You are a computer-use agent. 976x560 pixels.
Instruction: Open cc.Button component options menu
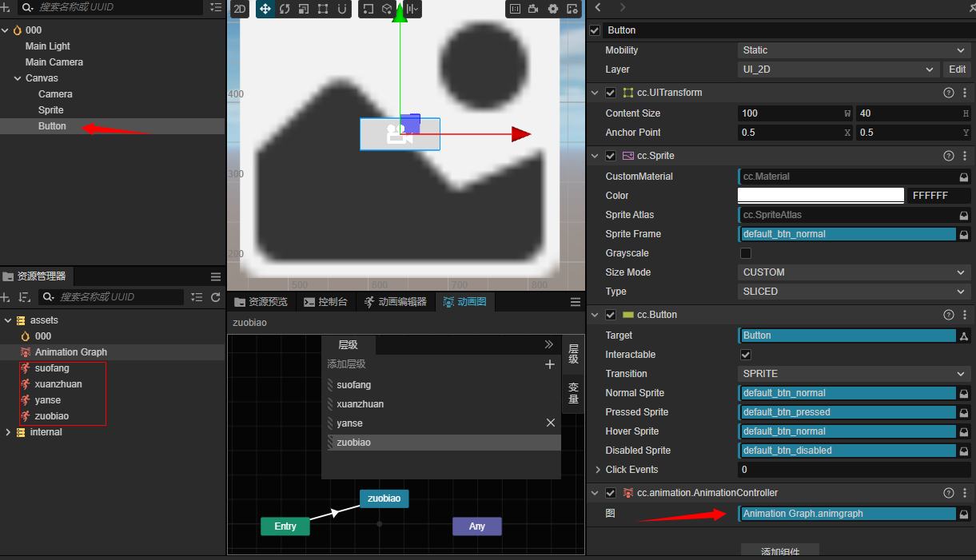[965, 315]
